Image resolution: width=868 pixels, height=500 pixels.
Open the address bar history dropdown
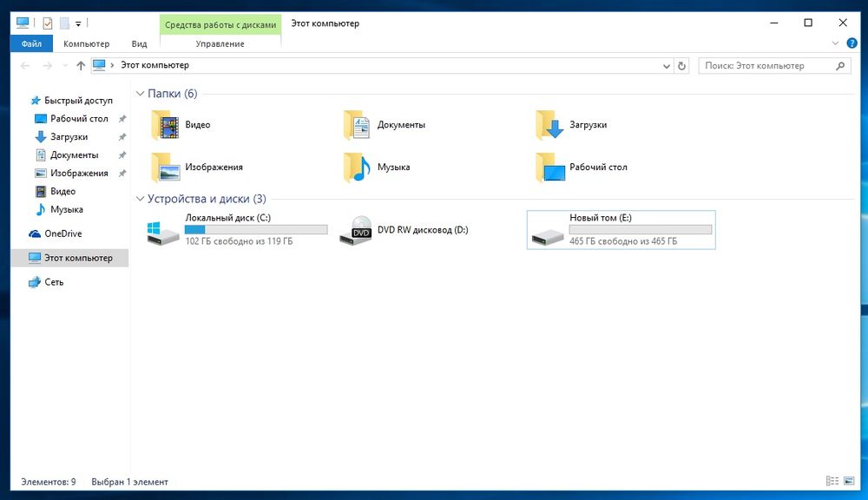(x=667, y=66)
